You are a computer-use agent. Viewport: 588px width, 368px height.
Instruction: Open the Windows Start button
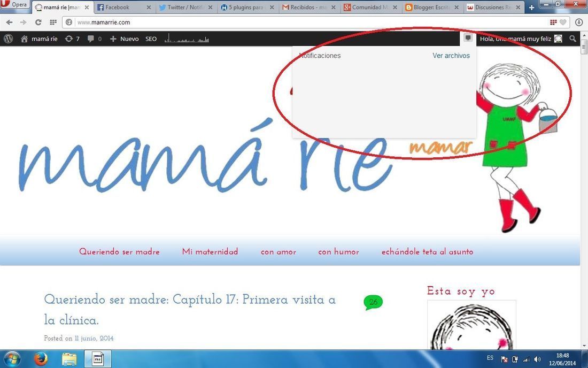coord(12,359)
